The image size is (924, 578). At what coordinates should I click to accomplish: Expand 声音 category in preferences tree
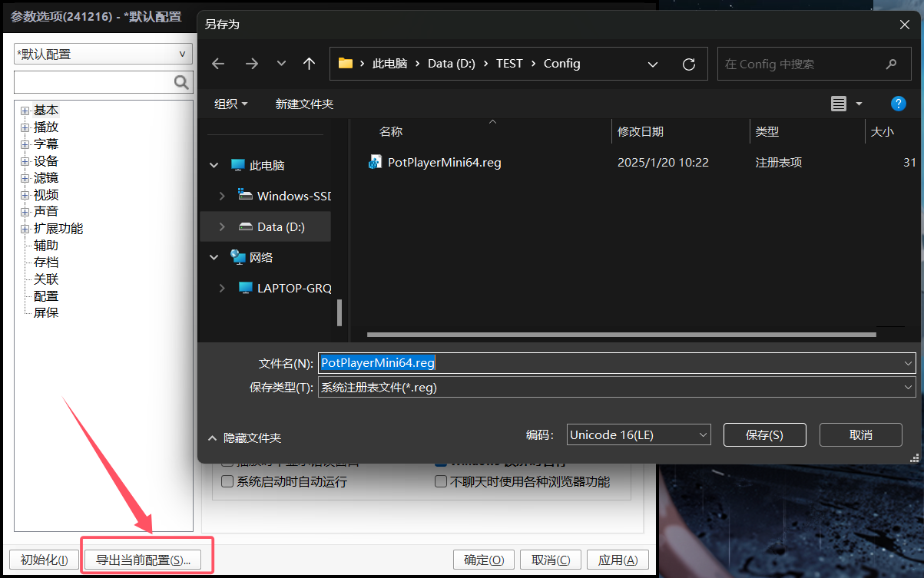pos(25,212)
